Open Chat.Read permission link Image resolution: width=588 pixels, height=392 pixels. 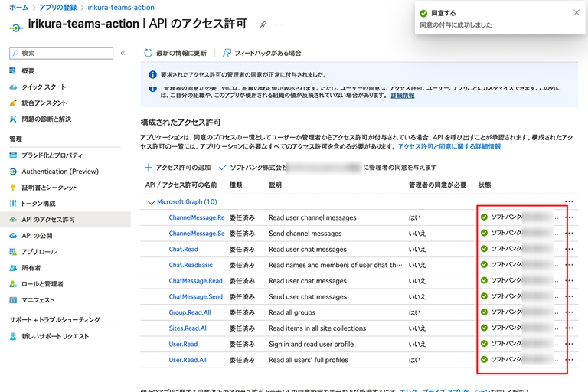(184, 249)
